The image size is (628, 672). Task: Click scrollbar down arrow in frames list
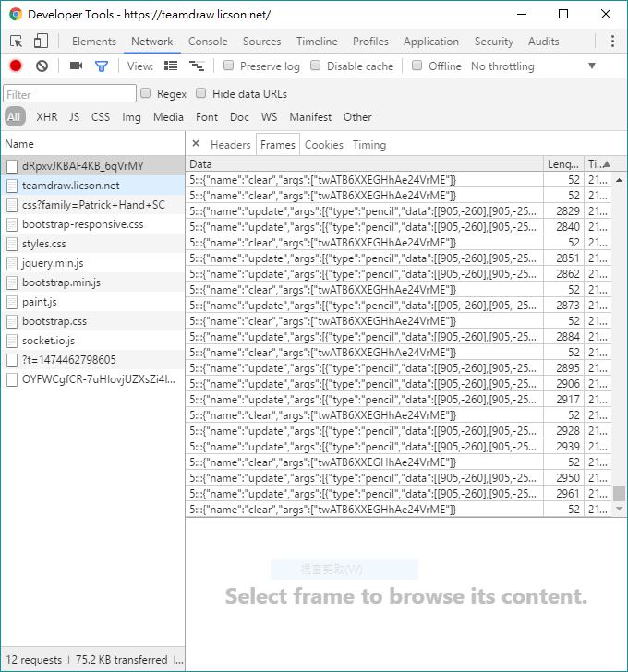[x=619, y=509]
